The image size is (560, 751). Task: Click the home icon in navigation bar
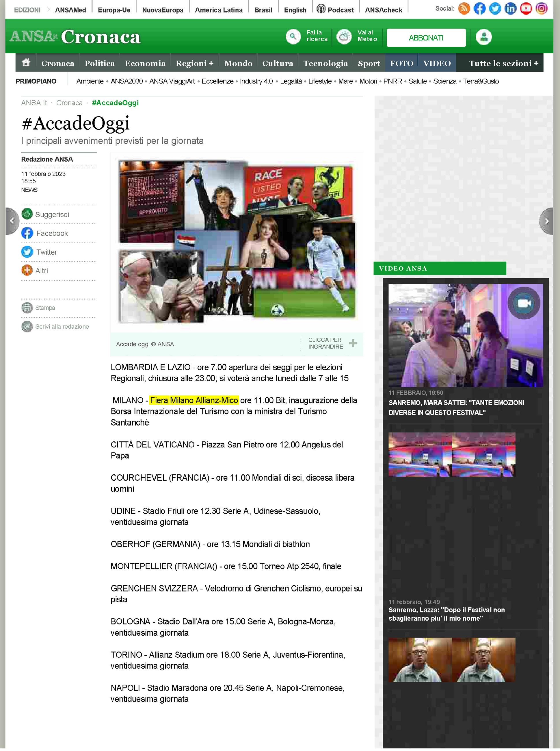coord(26,62)
